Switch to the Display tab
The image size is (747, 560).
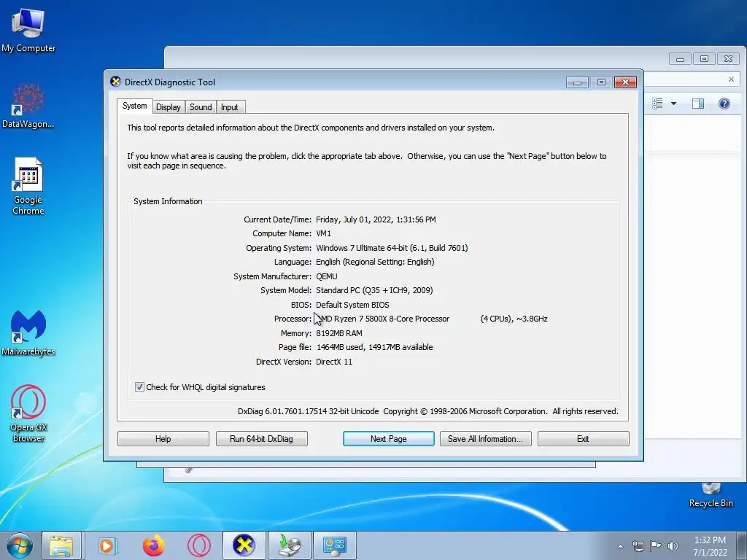pyautogui.click(x=169, y=107)
